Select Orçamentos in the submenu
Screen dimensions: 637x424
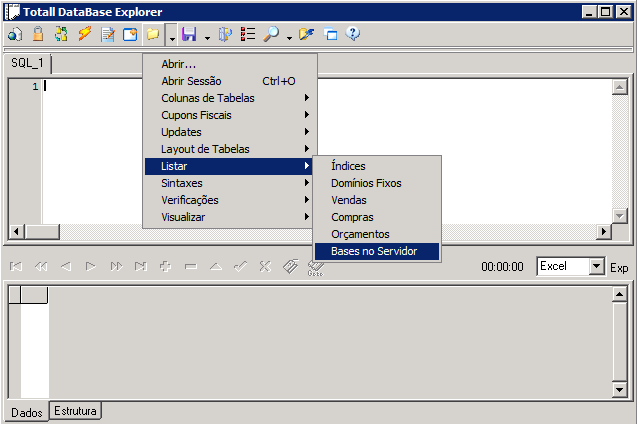pos(377,234)
